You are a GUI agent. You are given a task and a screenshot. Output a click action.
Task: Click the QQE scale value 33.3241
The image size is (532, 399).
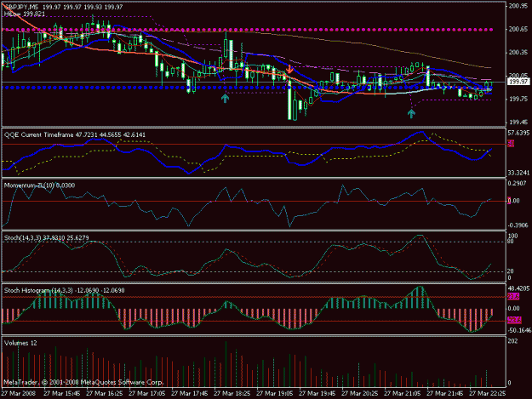point(518,173)
